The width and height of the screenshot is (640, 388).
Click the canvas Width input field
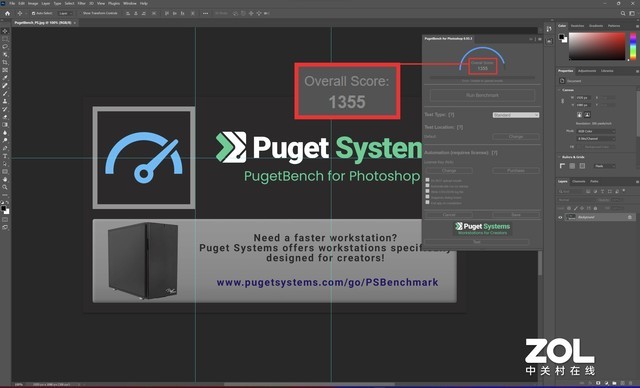[x=584, y=98]
